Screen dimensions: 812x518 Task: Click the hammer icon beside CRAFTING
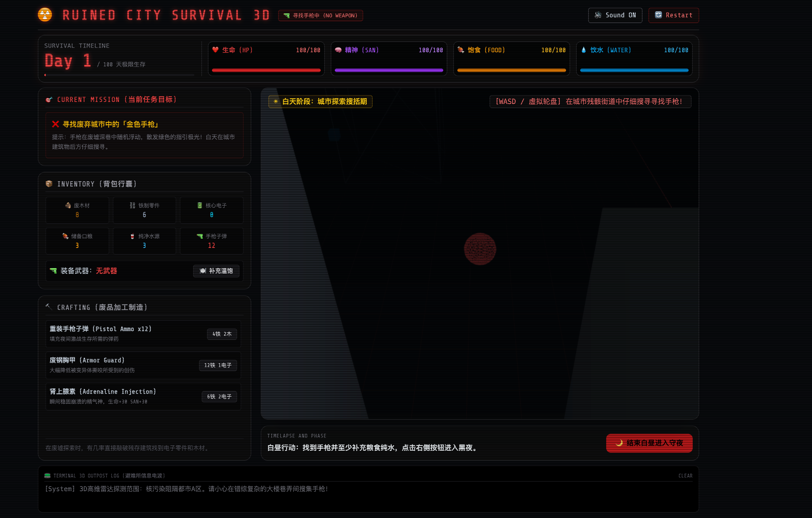click(49, 307)
